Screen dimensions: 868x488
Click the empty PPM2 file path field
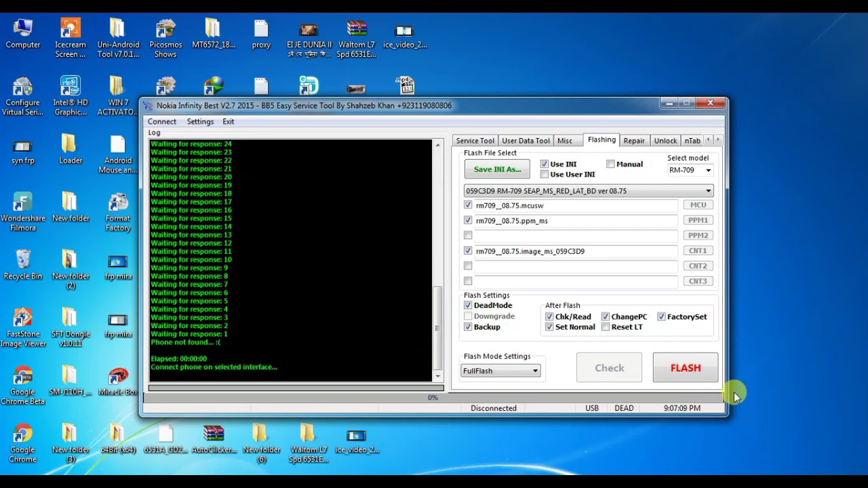point(575,235)
